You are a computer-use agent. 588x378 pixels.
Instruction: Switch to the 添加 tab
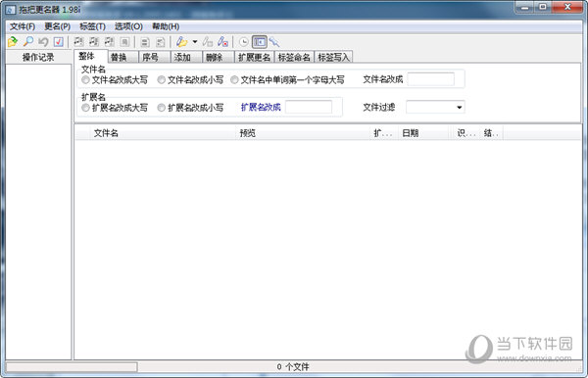186,57
